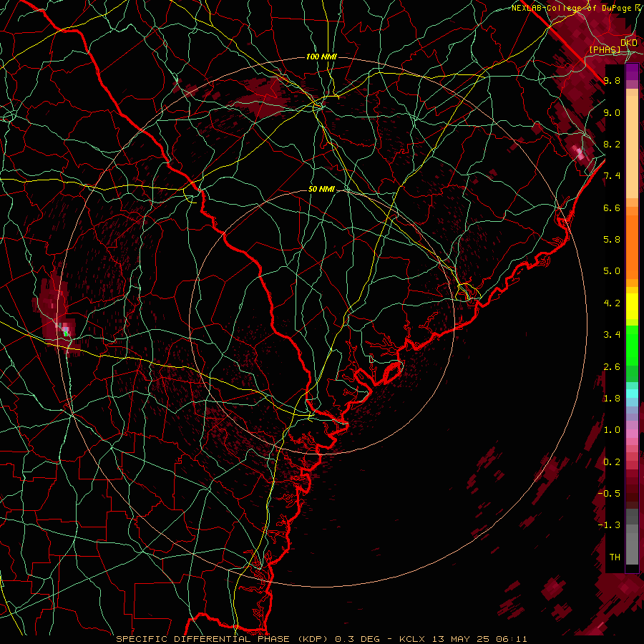Select the 1.8 value on the color scale
The width and height of the screenshot is (644, 644).
point(612,399)
